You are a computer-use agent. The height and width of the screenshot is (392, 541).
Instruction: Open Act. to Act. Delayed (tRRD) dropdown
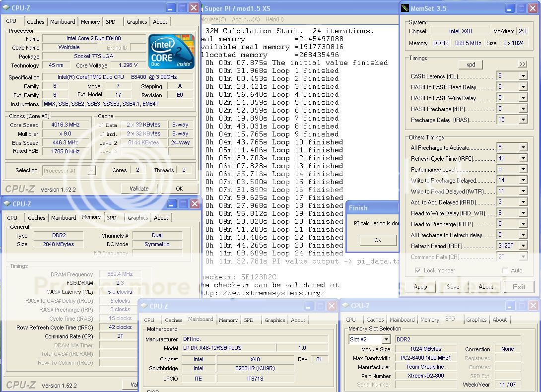(x=523, y=202)
